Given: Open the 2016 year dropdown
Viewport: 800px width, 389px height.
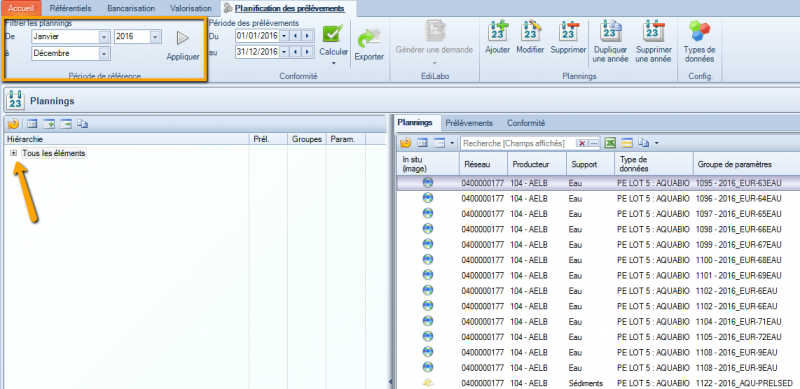Looking at the screenshot, I should 155,37.
